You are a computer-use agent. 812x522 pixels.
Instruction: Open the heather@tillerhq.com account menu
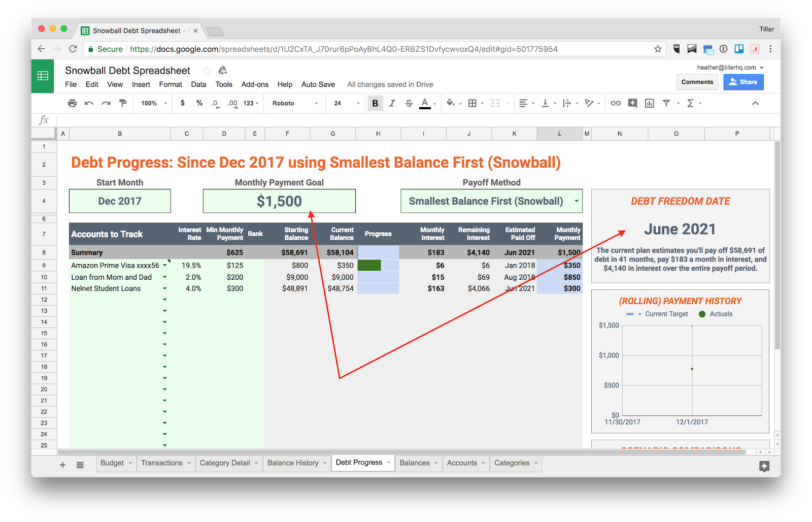(x=730, y=67)
